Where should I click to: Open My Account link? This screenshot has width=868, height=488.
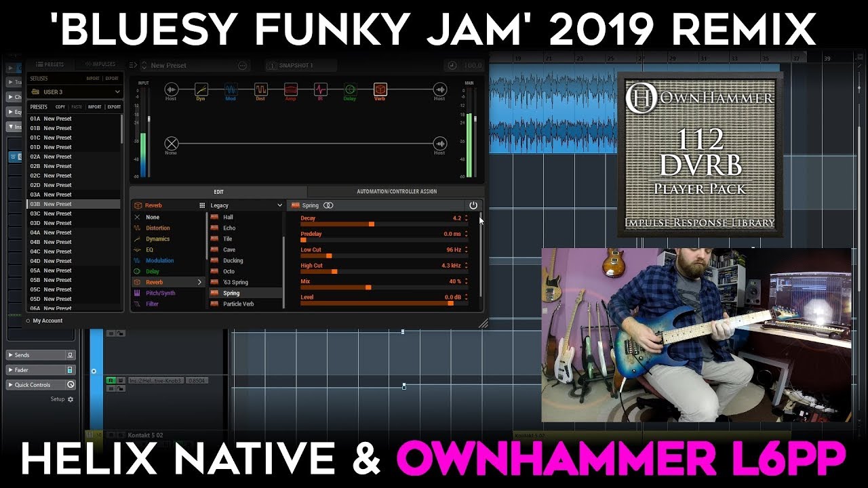coord(47,321)
